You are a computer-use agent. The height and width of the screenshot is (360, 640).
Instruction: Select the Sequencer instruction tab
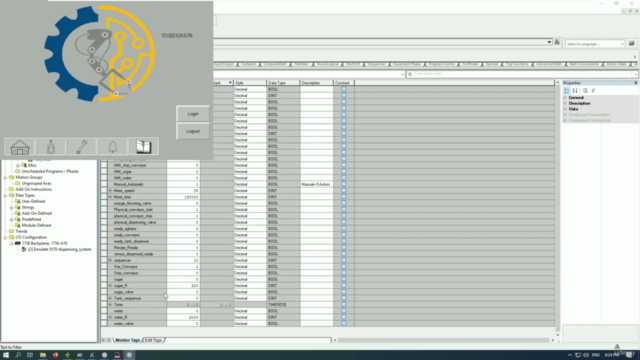tap(376, 64)
